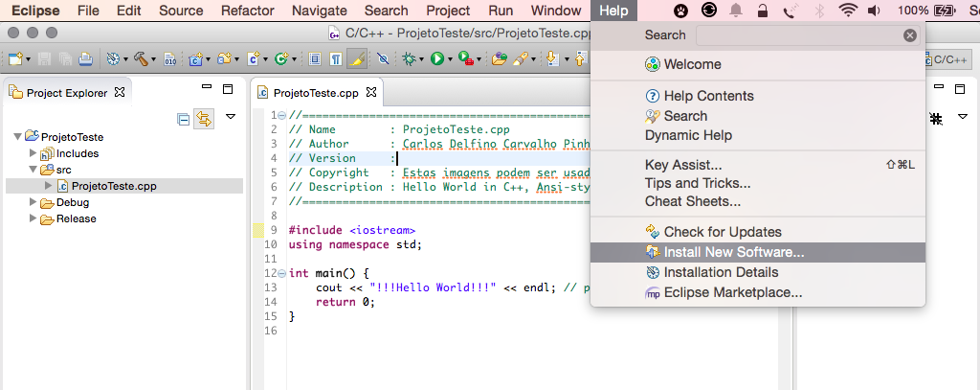Click the New C source file icon
Viewport: 980px width, 390px height.
[253, 58]
